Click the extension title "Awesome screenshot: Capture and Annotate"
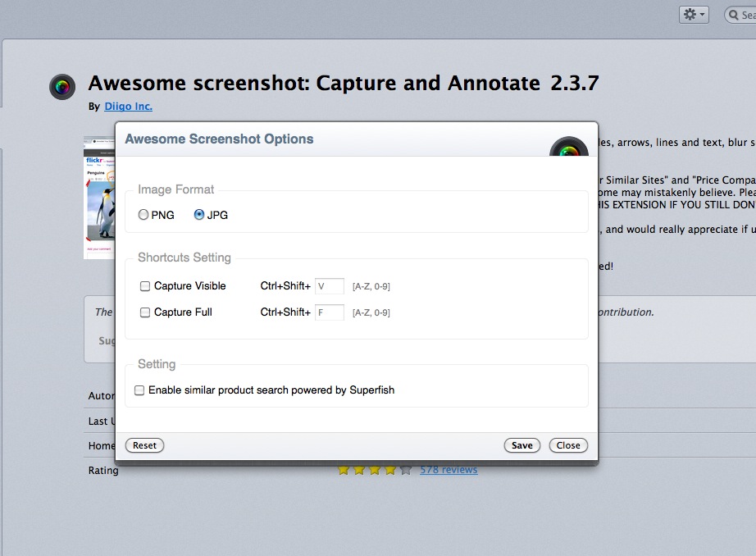The image size is (756, 556). (x=314, y=83)
